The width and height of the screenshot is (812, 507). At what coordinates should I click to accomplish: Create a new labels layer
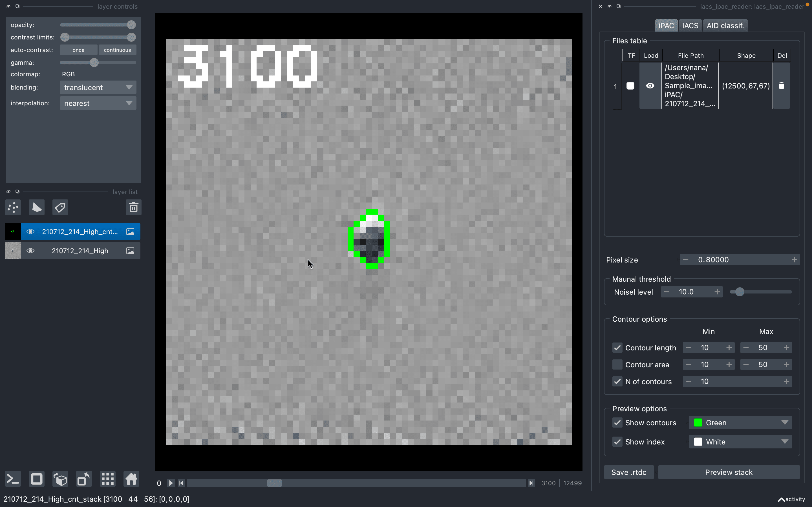pyautogui.click(x=60, y=208)
